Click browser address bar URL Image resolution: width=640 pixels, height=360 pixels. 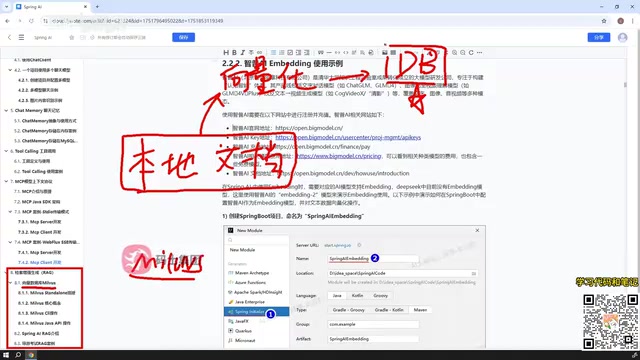pos(137,21)
